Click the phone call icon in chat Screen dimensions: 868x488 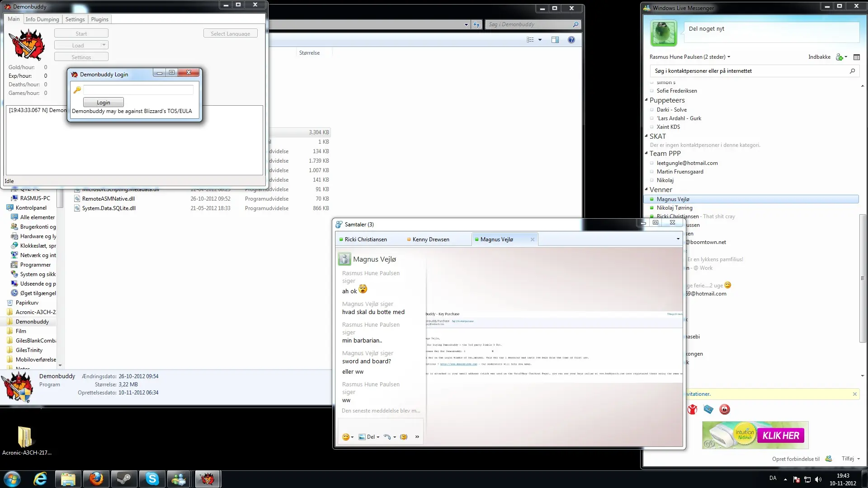pos(387,437)
